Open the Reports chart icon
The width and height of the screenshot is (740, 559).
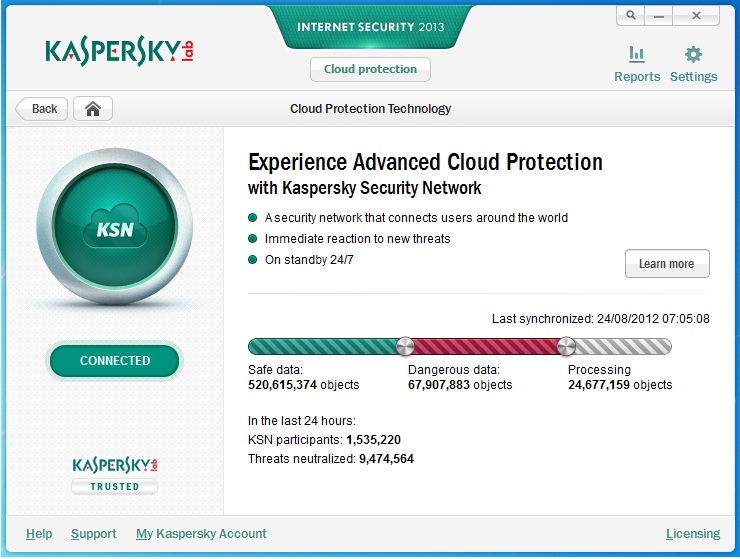coord(636,55)
